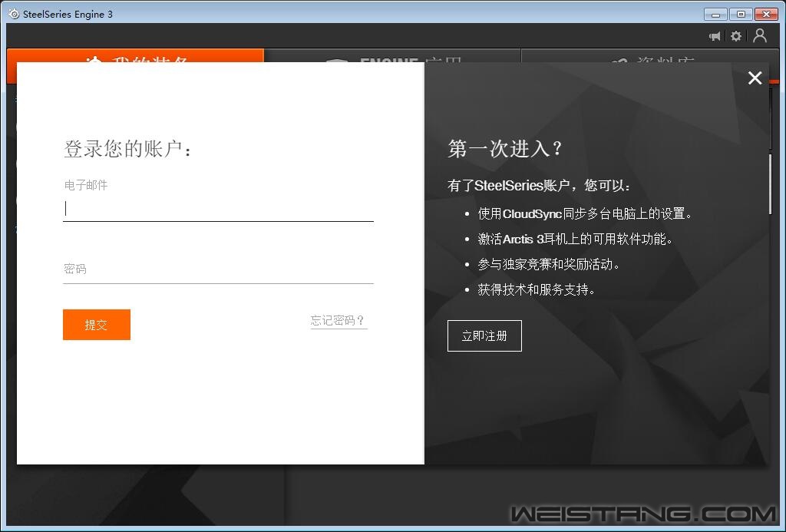Click the 登录您的账户 heading text

pos(128,149)
